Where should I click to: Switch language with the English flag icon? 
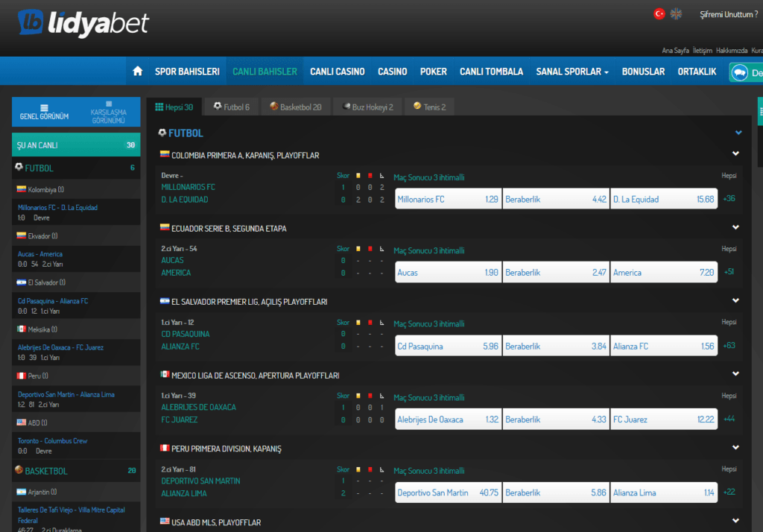(676, 14)
